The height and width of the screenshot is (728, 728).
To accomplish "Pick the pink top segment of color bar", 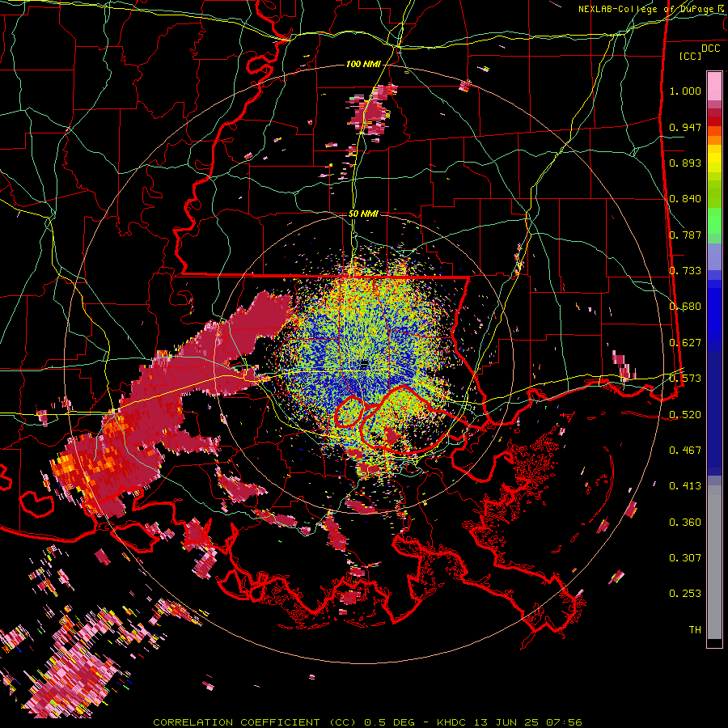I will coord(714,86).
